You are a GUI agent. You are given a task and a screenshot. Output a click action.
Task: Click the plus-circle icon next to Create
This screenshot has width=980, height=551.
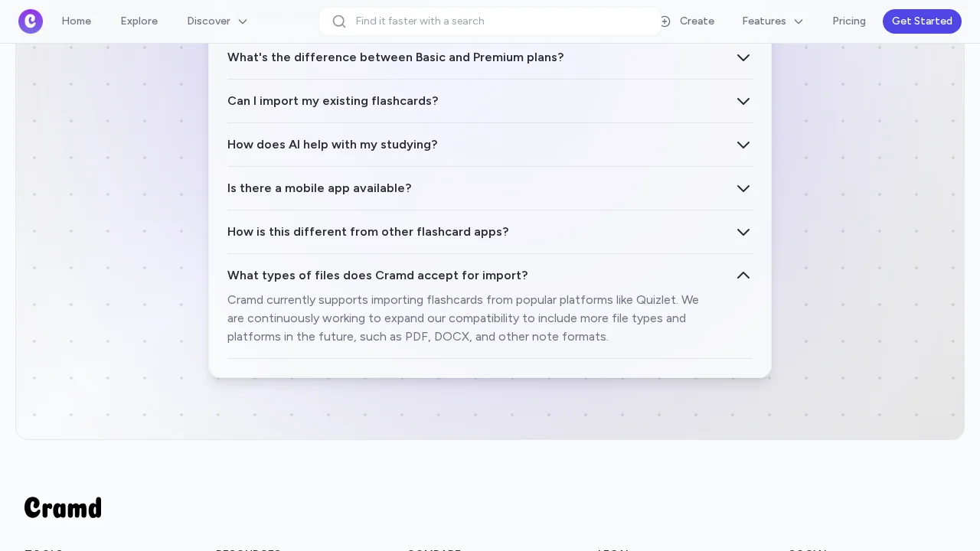[x=665, y=21]
